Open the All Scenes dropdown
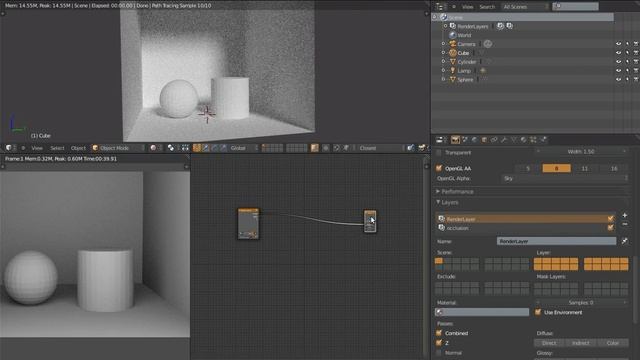The height and width of the screenshot is (360, 640). (x=524, y=7)
